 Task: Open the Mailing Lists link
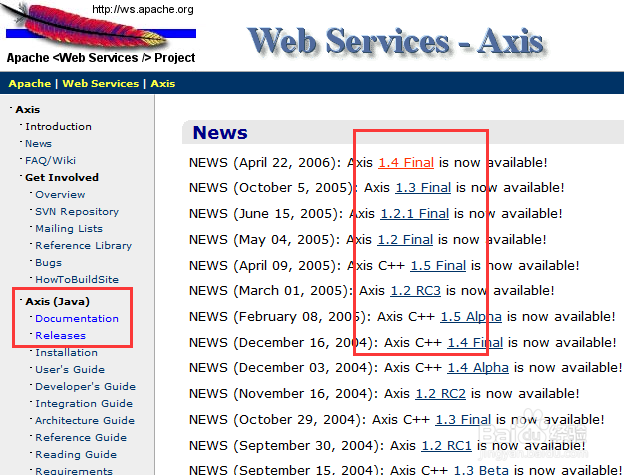(69, 229)
